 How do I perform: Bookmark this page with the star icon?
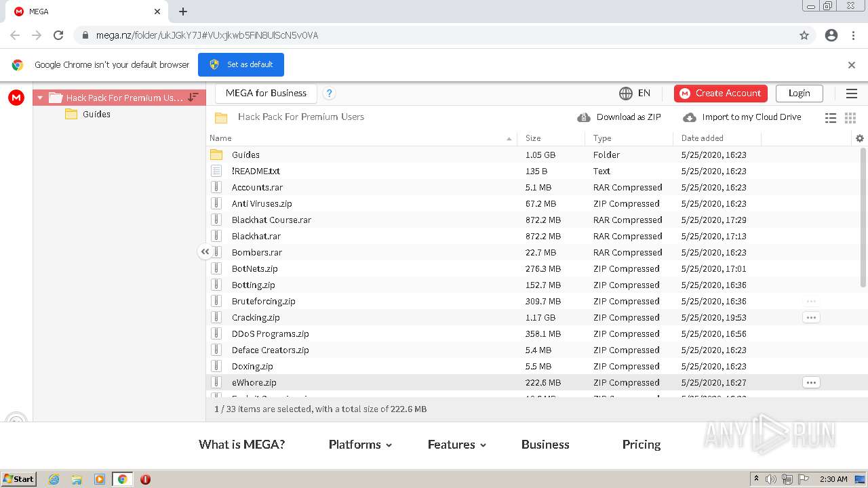804,35
